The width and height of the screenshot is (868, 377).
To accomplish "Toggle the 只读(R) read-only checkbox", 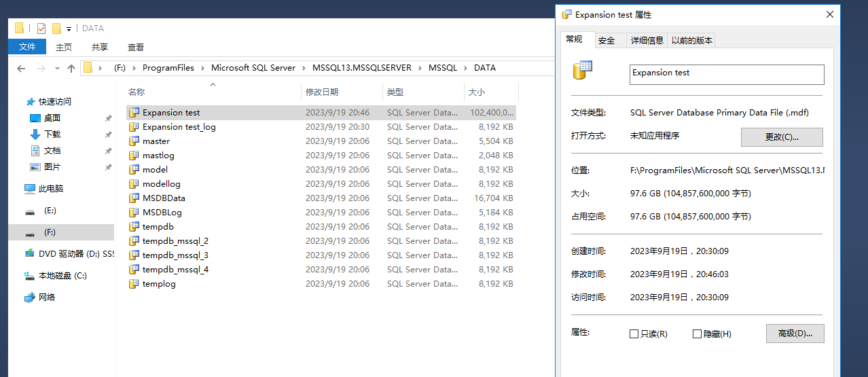I will [634, 334].
